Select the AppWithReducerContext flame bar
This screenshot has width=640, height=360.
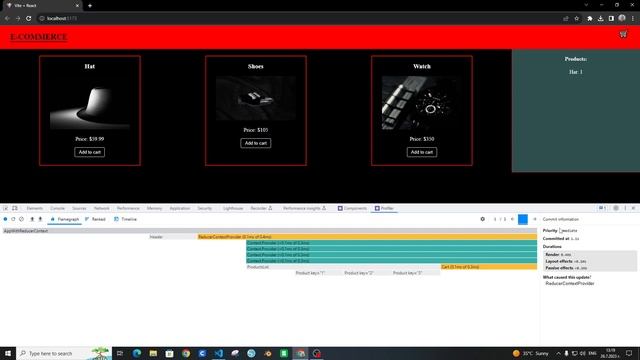pos(270,231)
